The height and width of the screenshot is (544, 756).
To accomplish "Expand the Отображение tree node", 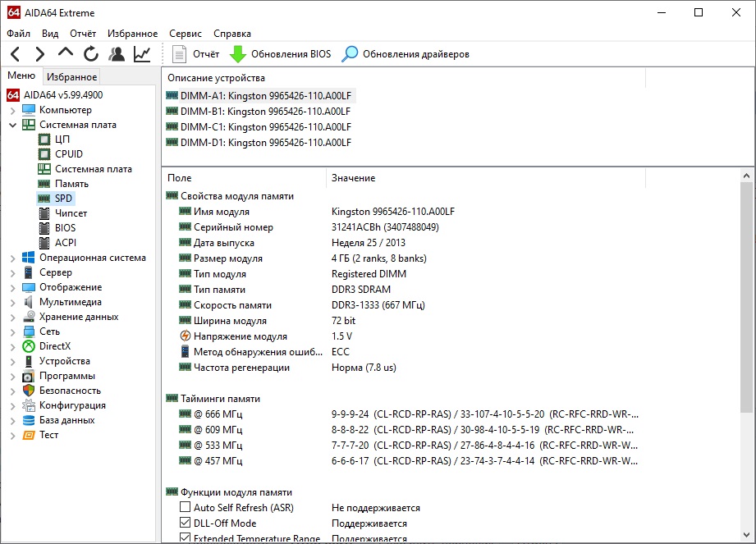I will pyautogui.click(x=13, y=288).
